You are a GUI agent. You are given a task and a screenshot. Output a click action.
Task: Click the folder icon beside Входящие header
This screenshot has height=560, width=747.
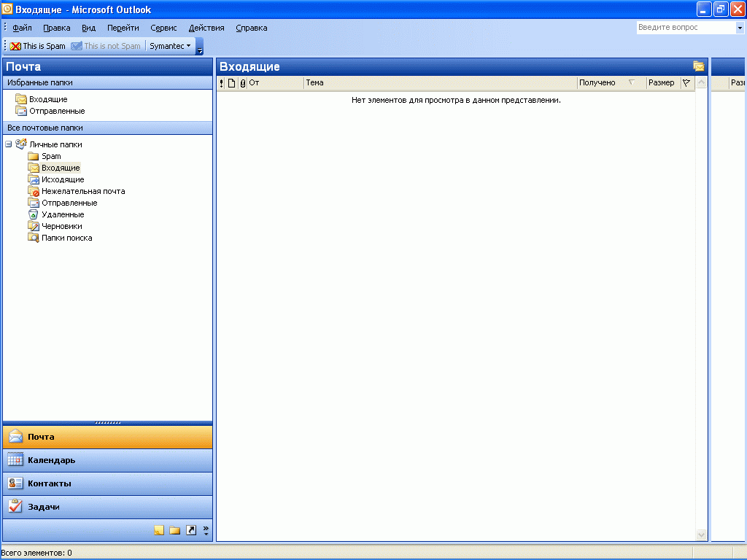(699, 66)
